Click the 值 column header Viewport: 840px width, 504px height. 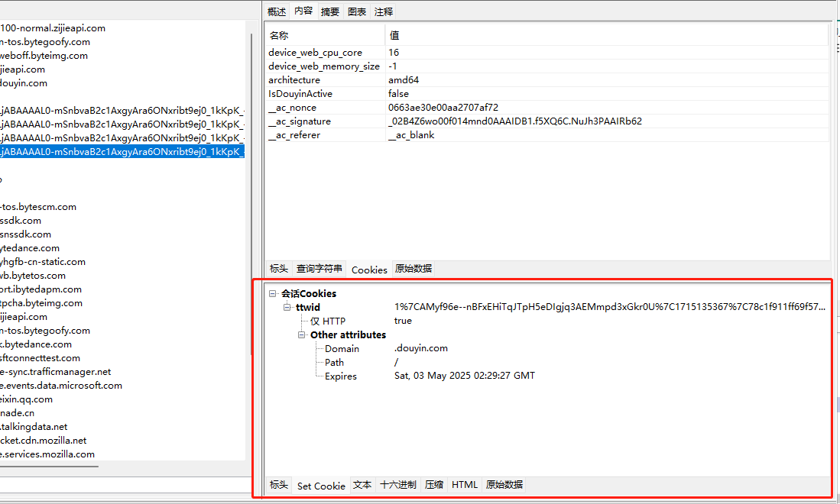coord(606,35)
